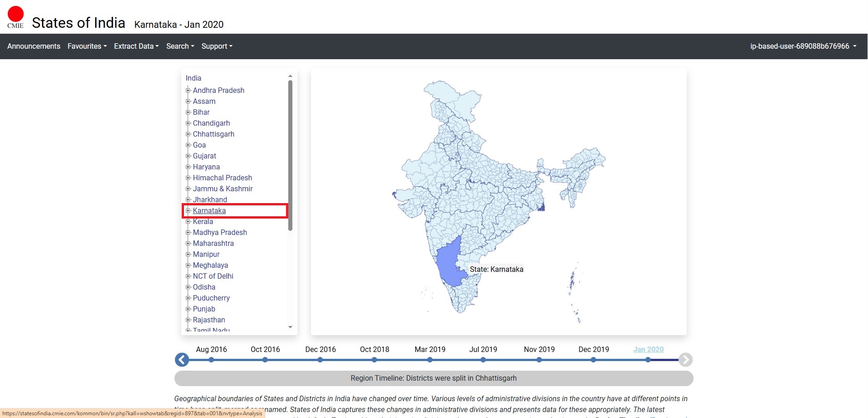Screen dimensions: 868x418
Task: Open the Extract Data menu
Action: click(136, 46)
